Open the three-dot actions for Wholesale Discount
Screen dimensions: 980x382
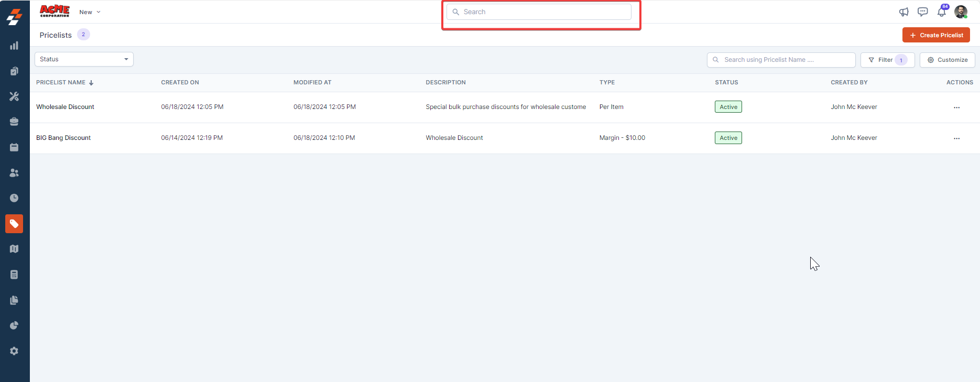click(957, 107)
